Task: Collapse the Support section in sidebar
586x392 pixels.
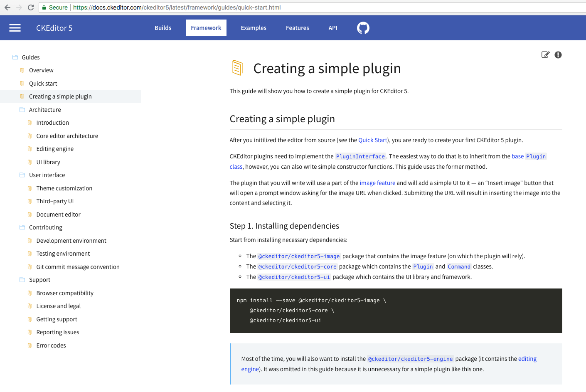Action: pos(21,280)
